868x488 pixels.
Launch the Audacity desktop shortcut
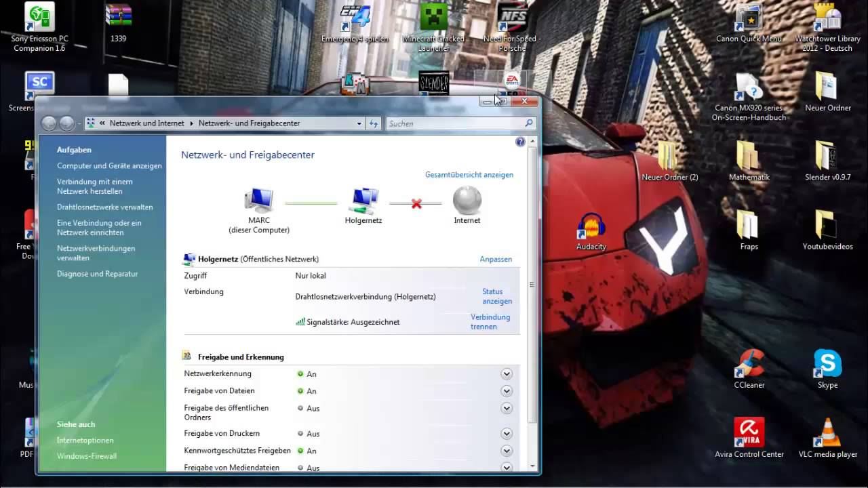(x=591, y=231)
